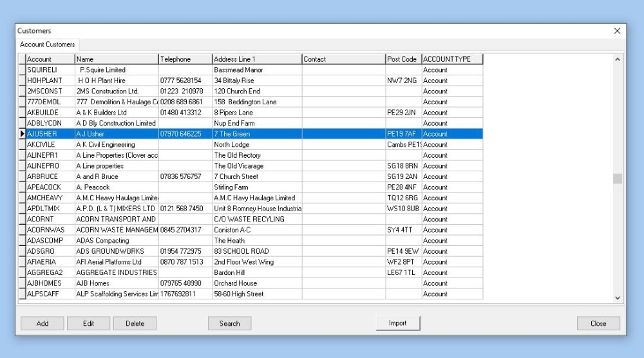Click post code SY4 4TT

tap(400, 230)
